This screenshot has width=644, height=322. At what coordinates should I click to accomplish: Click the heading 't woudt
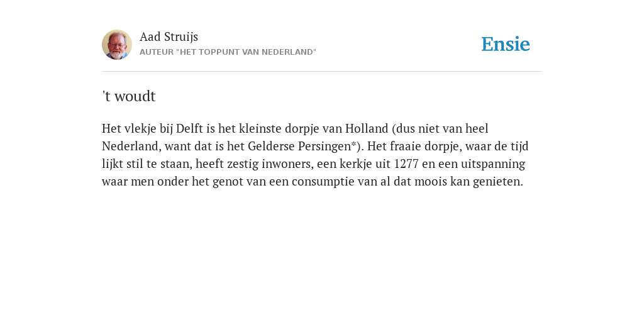[x=129, y=96]
